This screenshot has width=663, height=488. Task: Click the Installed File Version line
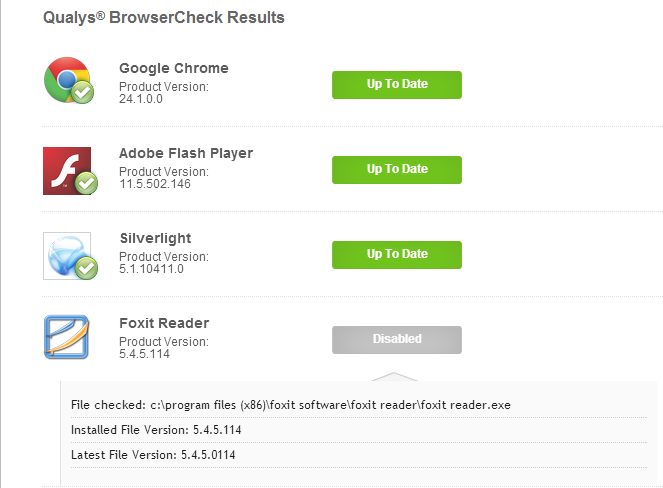click(156, 430)
